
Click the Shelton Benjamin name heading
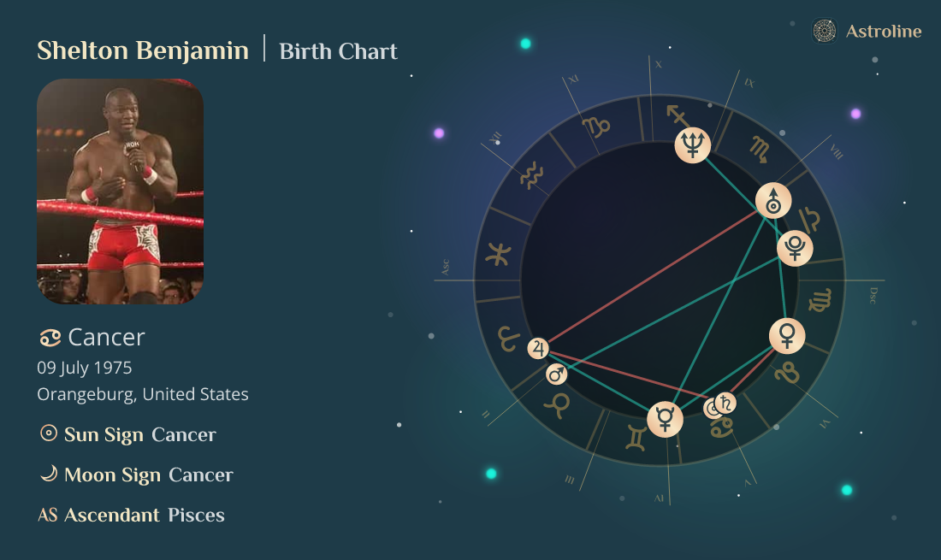pyautogui.click(x=143, y=50)
